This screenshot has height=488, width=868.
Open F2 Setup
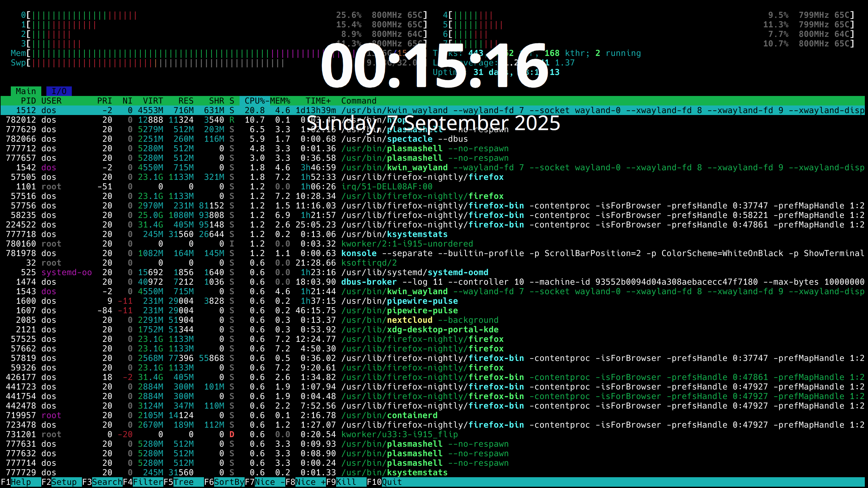[x=61, y=482]
